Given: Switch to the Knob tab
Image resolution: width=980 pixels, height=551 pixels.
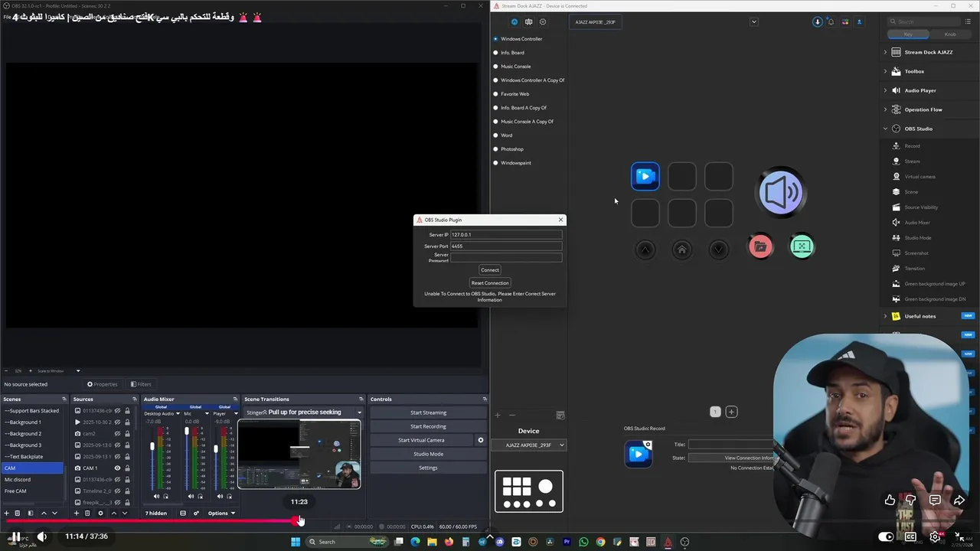Looking at the screenshot, I should click(x=950, y=34).
